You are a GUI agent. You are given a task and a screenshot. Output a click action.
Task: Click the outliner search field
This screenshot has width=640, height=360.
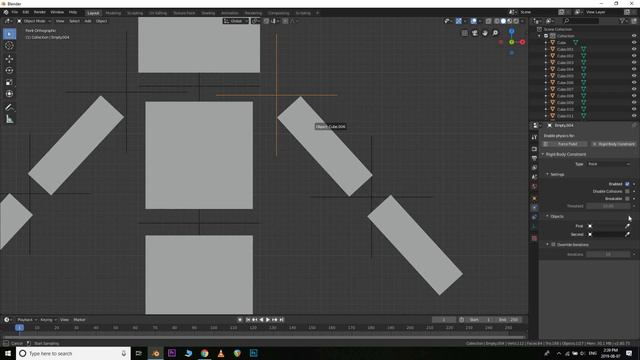click(x=582, y=21)
